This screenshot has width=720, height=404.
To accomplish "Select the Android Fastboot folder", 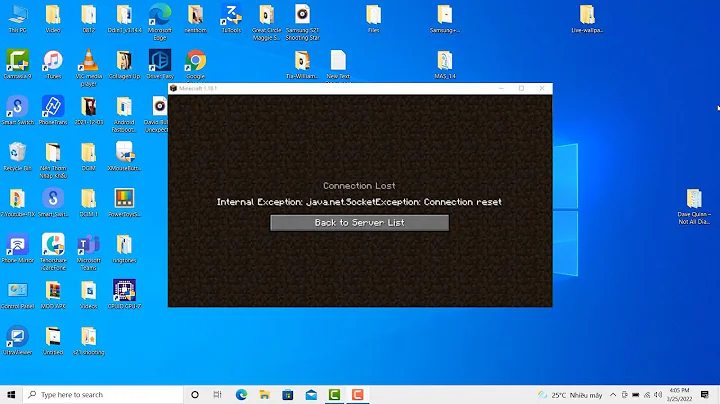I will coord(124,114).
